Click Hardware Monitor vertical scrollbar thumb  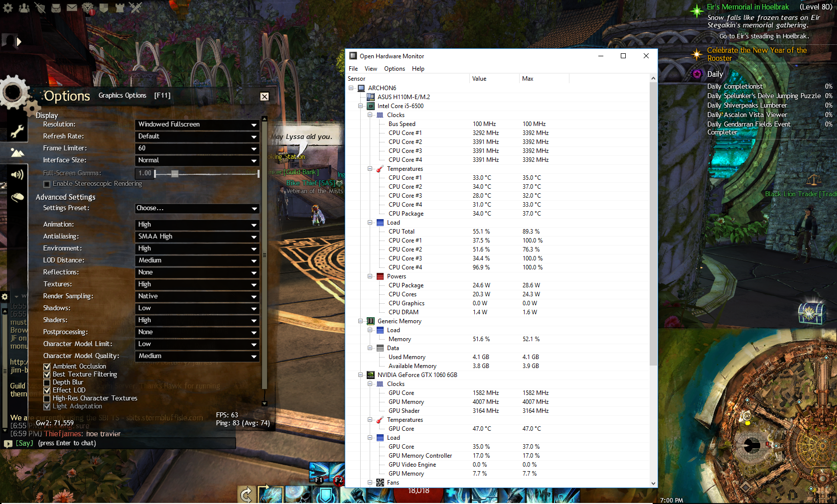(653, 224)
